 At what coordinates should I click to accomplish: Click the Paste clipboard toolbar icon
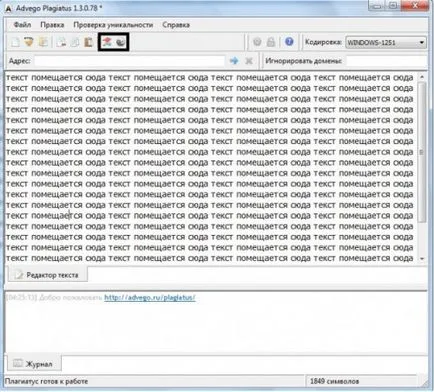(88, 42)
